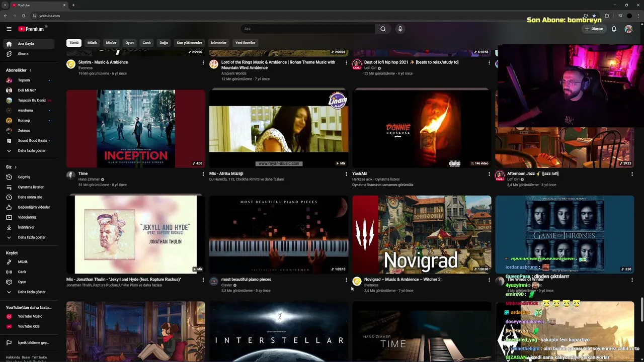Open Ronsep subscription channel
This screenshot has width=644, height=362.
pyautogui.click(x=29, y=121)
